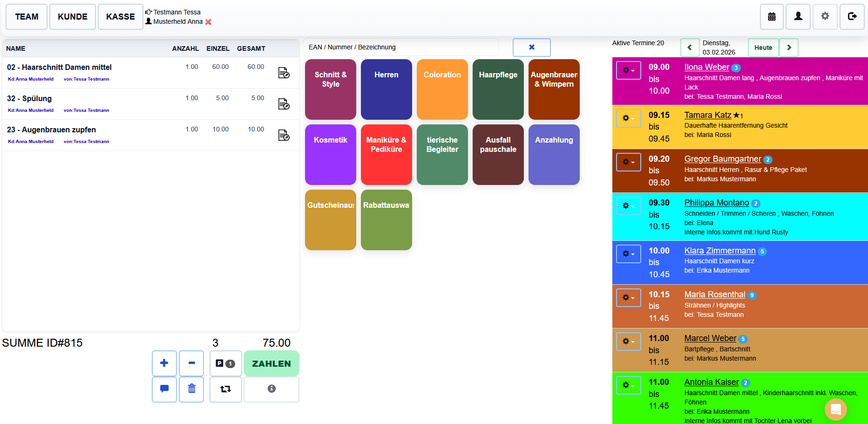Switch to the KASSE tab
Screen dimensions: 868x424
pyautogui.click(x=120, y=17)
